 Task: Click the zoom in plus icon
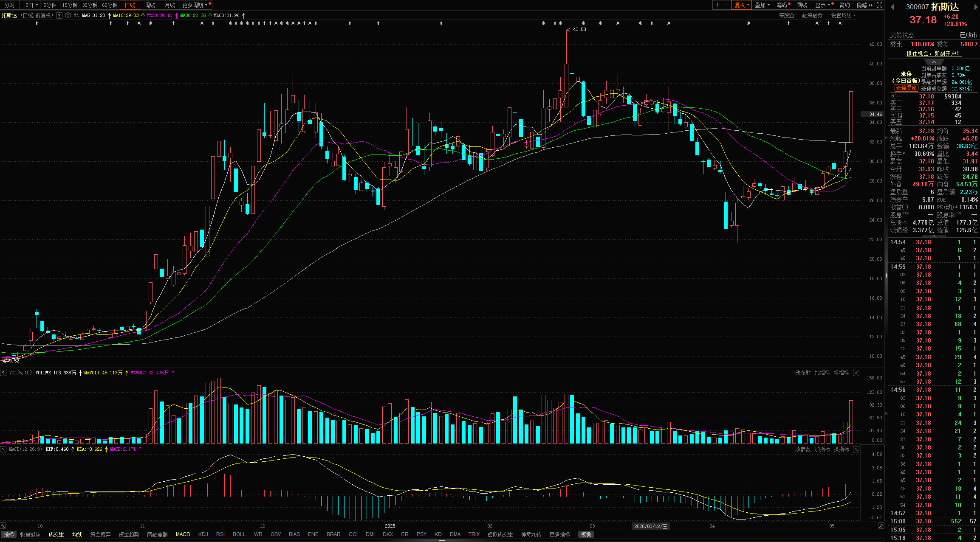717,5
